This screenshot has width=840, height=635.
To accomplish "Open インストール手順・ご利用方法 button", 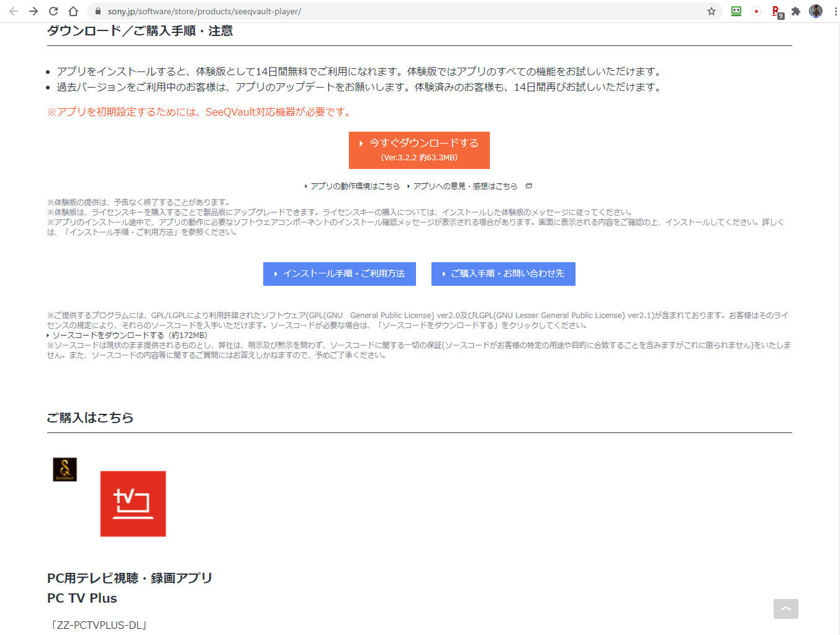I will click(340, 274).
